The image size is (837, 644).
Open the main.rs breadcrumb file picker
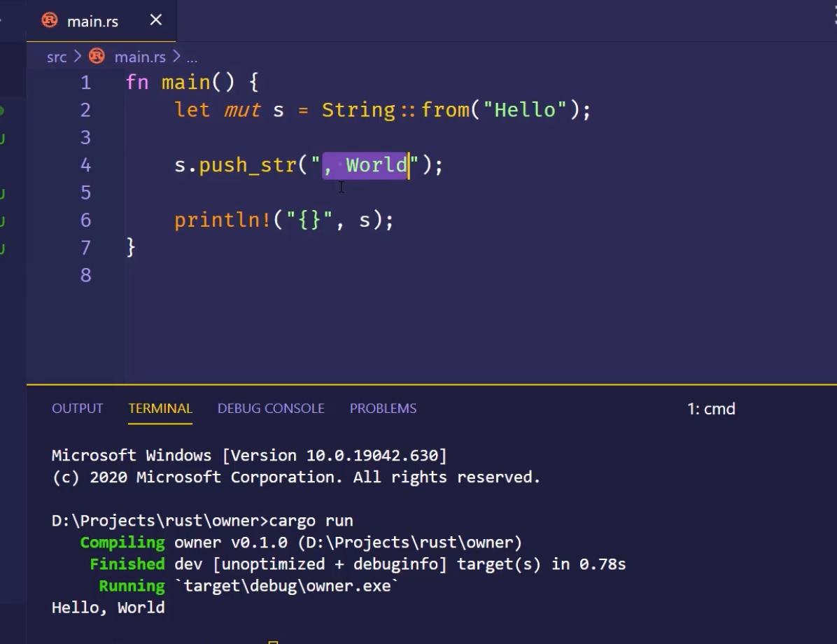pyautogui.click(x=140, y=57)
